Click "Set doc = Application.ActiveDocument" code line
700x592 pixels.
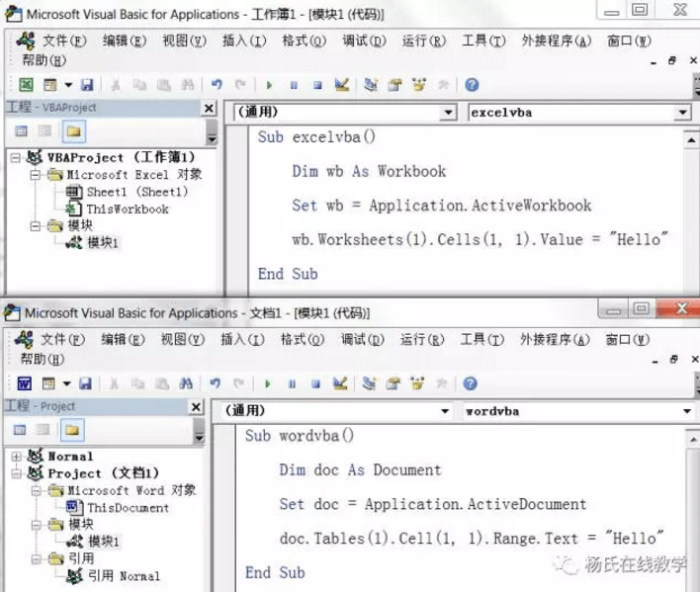pos(433,504)
